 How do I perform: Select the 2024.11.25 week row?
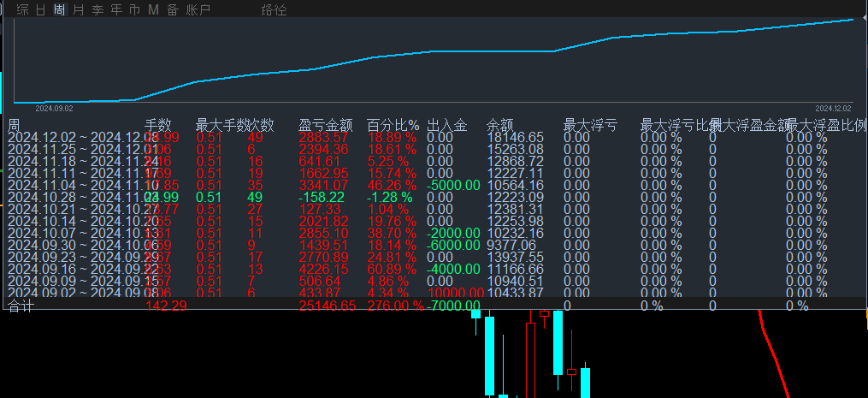coord(434,149)
